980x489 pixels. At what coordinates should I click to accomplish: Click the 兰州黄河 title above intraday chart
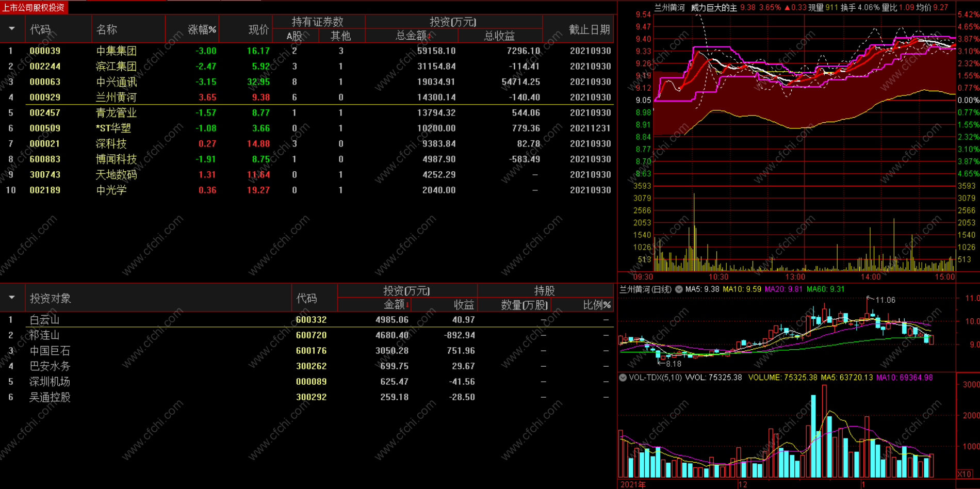669,7
